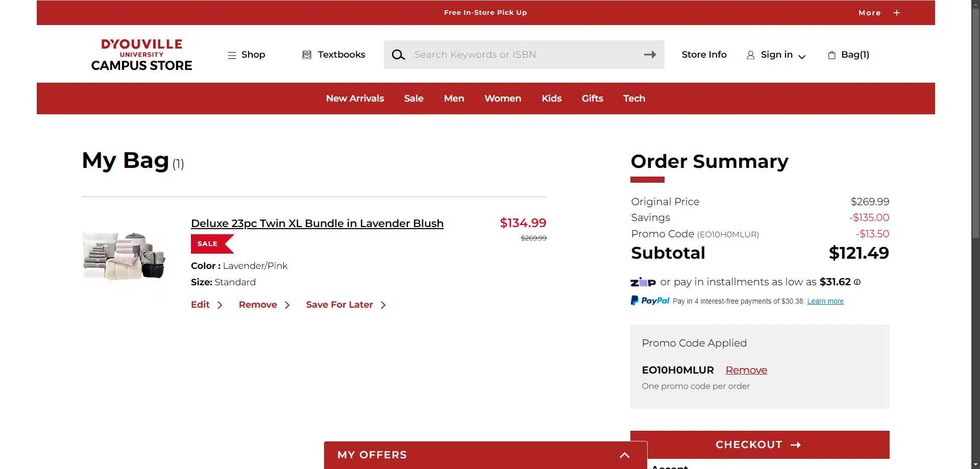The width and height of the screenshot is (980, 469).
Task: Remove the applied promo code
Action: tap(746, 370)
